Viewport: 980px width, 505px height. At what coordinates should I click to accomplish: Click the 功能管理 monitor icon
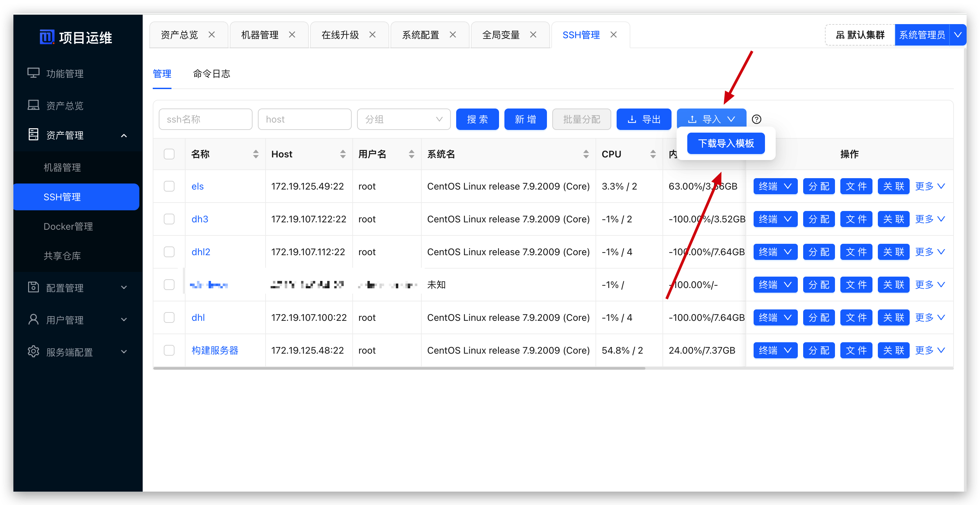(x=33, y=73)
